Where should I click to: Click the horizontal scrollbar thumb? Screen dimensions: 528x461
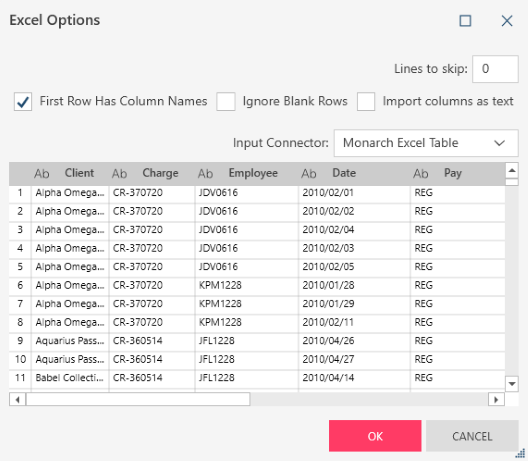[x=138, y=400]
